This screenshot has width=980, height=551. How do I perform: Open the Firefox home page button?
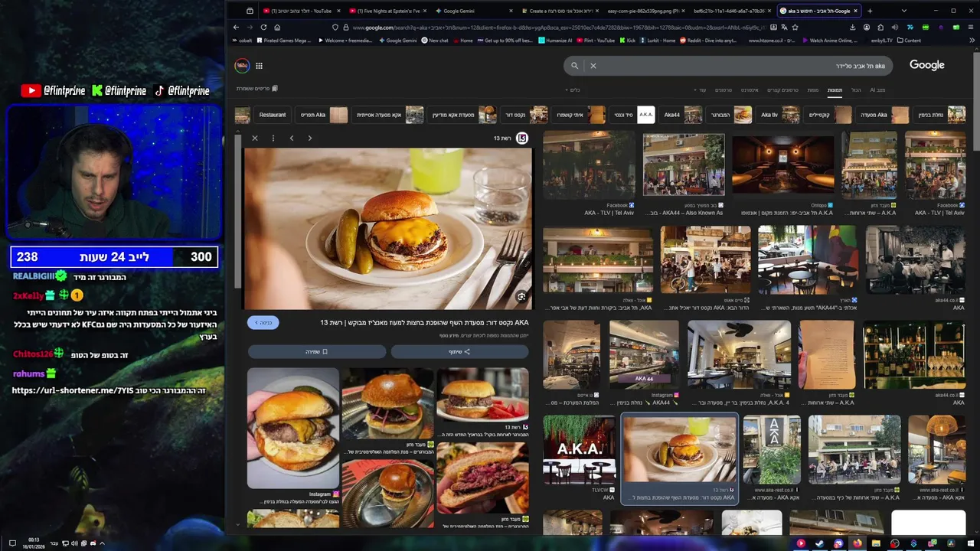(x=277, y=27)
